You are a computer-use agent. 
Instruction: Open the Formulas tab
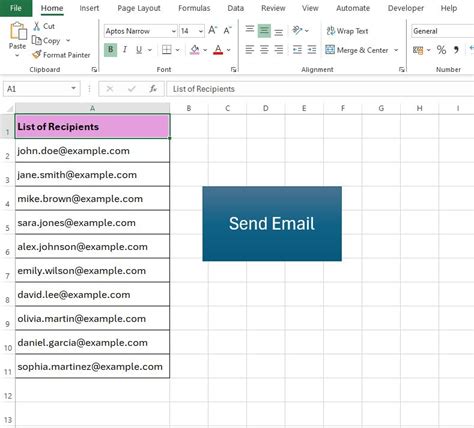(194, 8)
